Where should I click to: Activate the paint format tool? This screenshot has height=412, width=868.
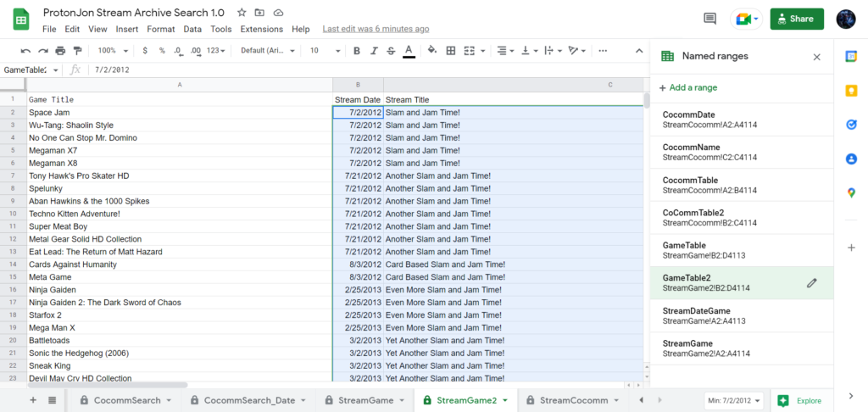click(x=77, y=50)
